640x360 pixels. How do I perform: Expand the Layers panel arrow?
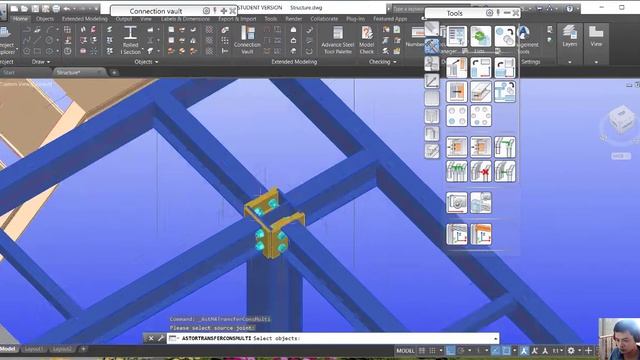pyautogui.click(x=569, y=62)
